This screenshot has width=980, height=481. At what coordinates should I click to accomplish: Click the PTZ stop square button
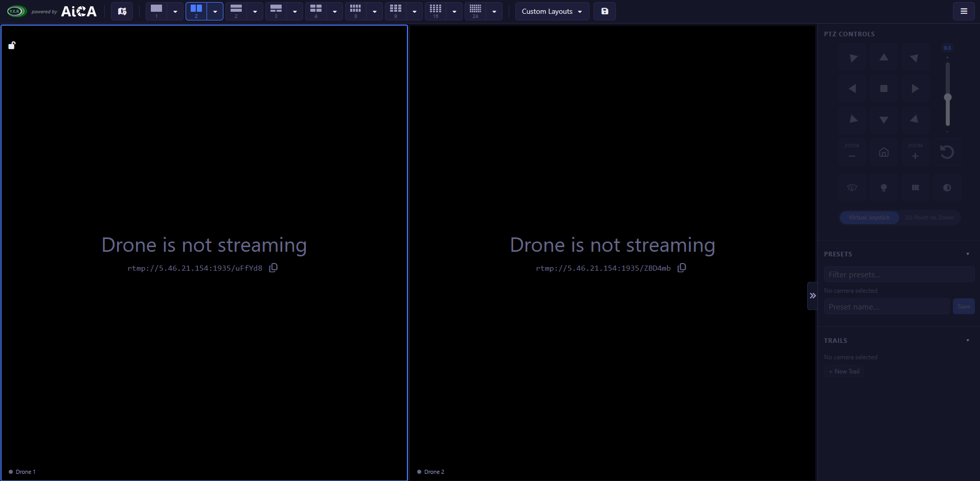[883, 89]
